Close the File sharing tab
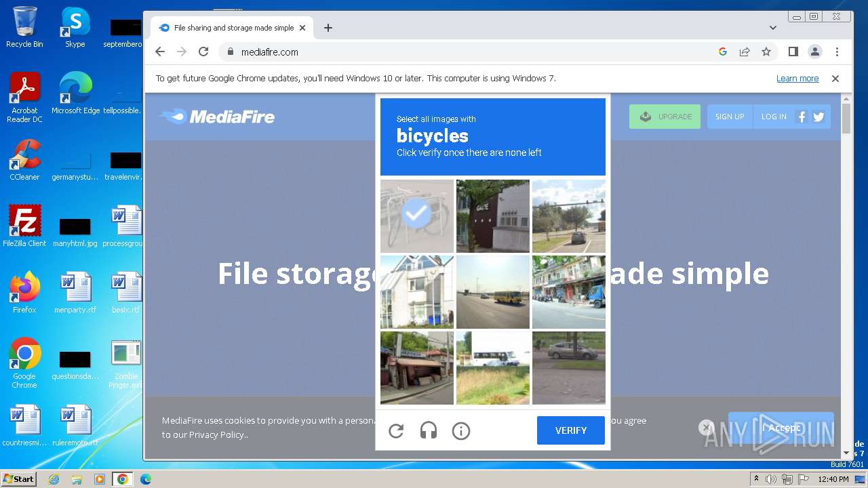 pos(302,28)
